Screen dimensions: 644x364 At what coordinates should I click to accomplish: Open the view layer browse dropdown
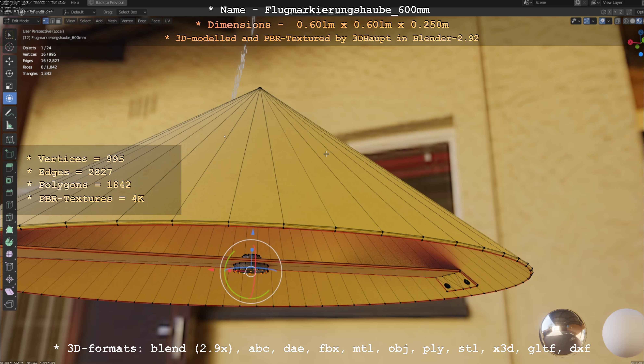coord(595,2)
